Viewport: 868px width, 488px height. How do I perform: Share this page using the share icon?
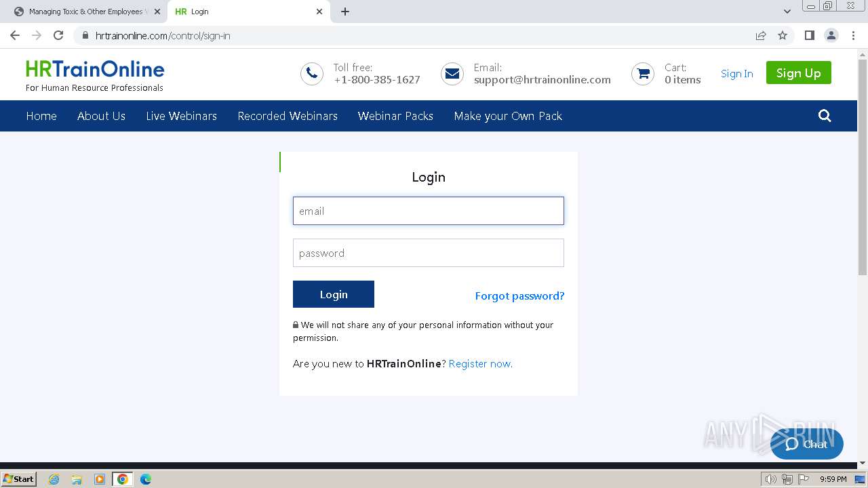(x=761, y=35)
